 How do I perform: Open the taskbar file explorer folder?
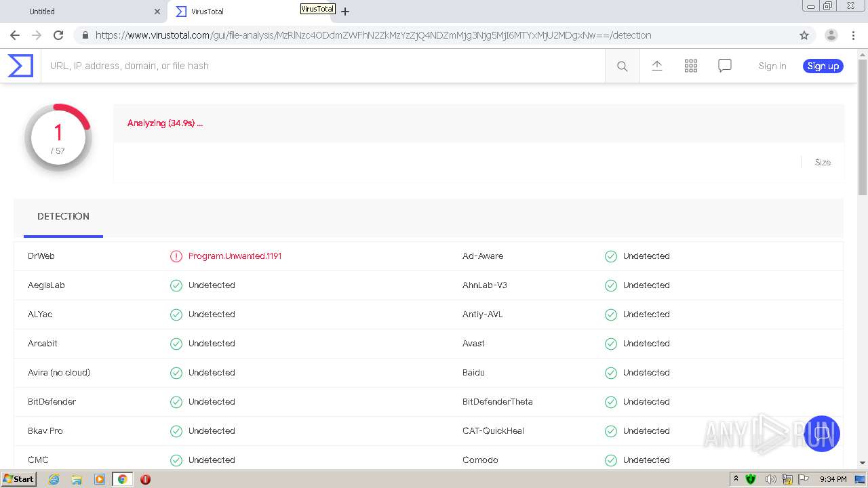pyautogui.click(x=77, y=479)
